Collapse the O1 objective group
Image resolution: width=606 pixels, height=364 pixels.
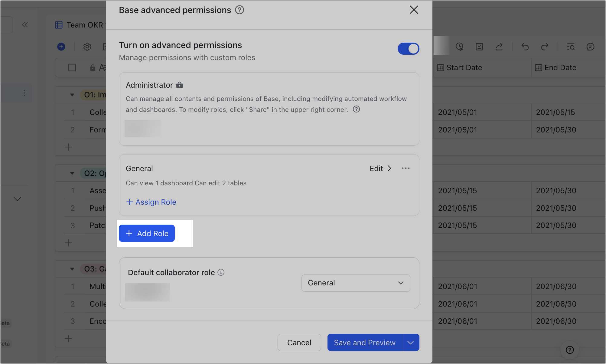(72, 95)
